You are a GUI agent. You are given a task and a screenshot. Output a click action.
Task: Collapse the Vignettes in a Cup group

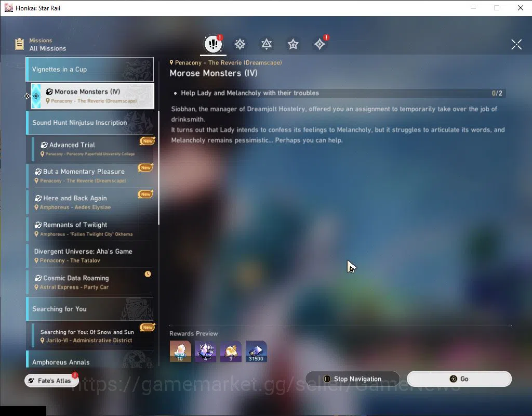90,69
